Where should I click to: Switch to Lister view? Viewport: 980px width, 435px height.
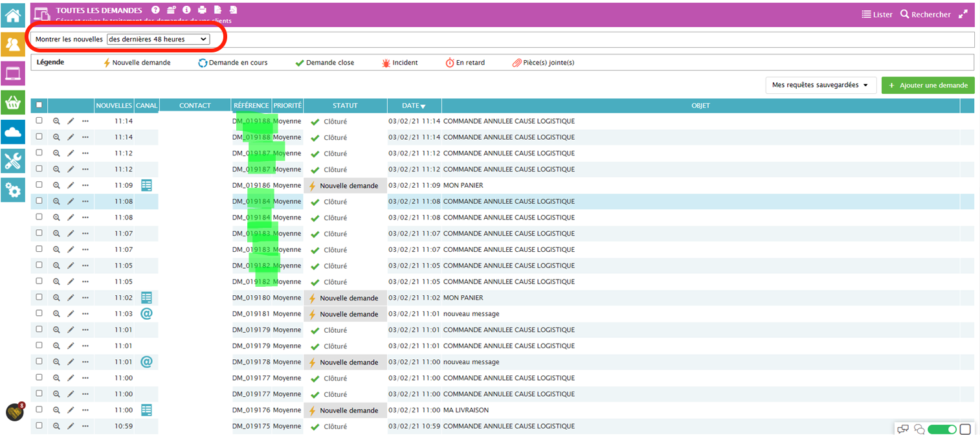tap(876, 14)
